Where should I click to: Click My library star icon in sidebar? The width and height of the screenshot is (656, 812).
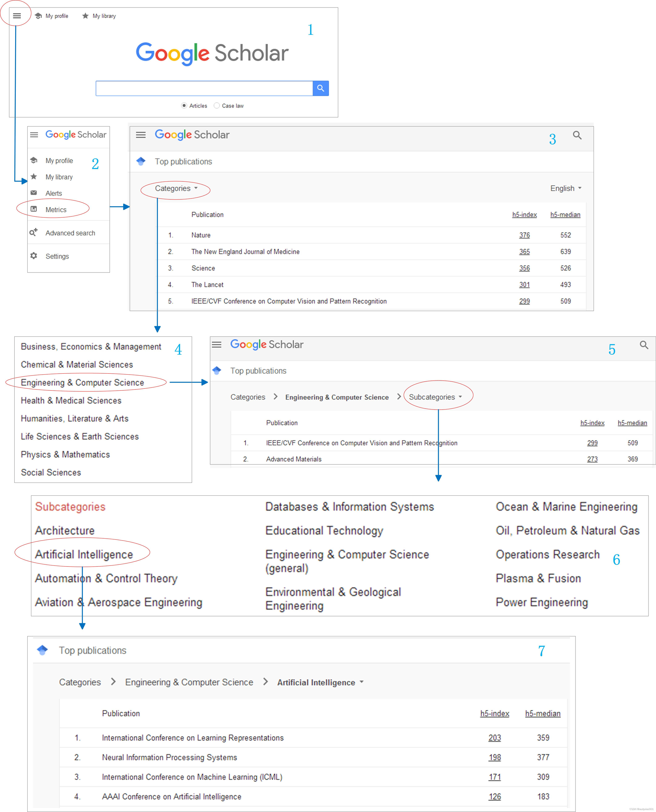(34, 177)
